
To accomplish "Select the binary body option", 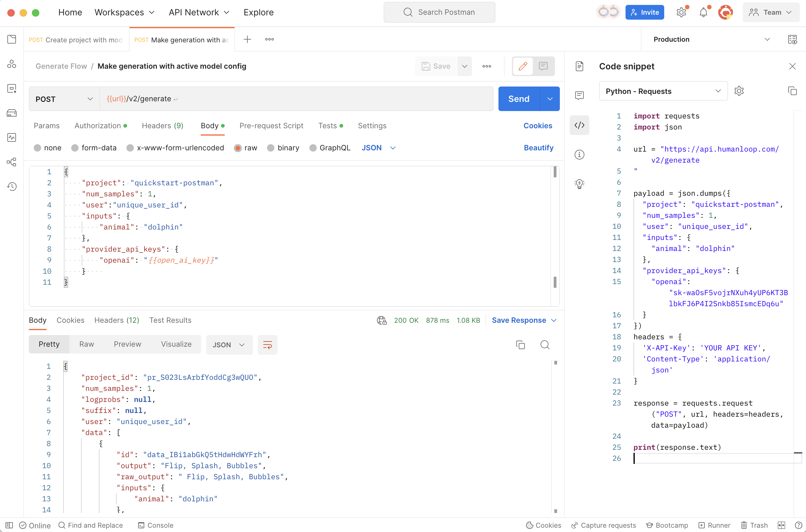I will 270,148.
